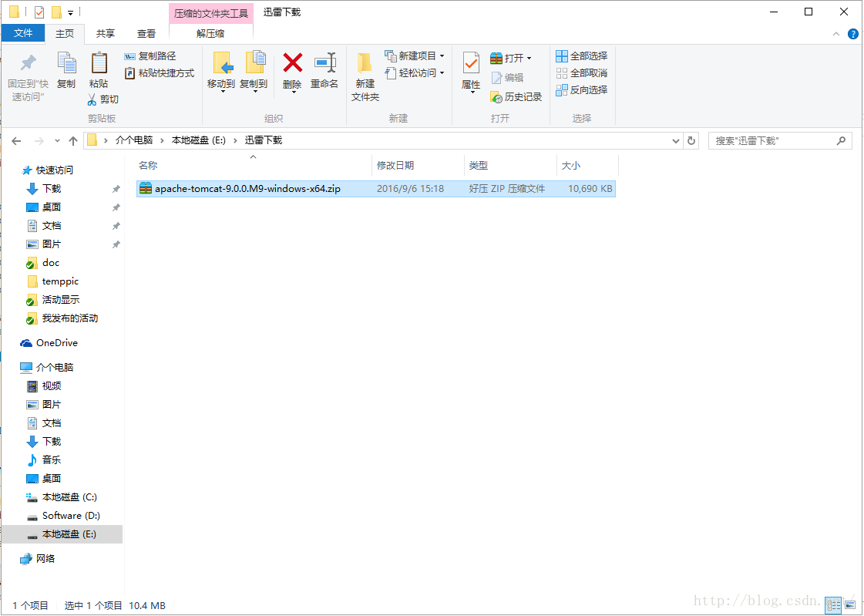Open Customize Quick Access Toolbar dropdown
Viewport: 864px width, 616px height.
(x=71, y=12)
